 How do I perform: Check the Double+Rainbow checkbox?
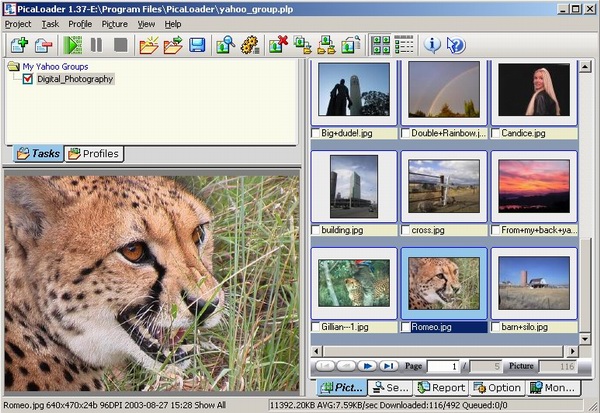[406, 133]
